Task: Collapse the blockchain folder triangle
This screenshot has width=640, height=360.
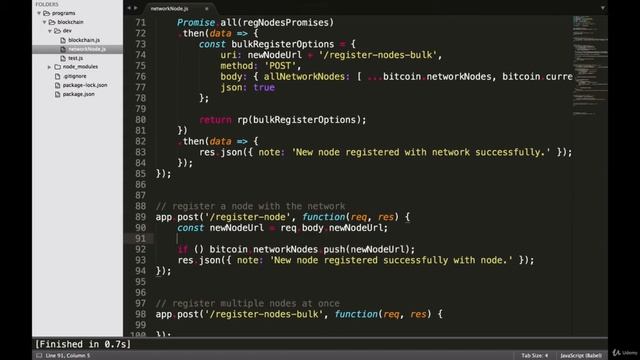Action: [44, 22]
